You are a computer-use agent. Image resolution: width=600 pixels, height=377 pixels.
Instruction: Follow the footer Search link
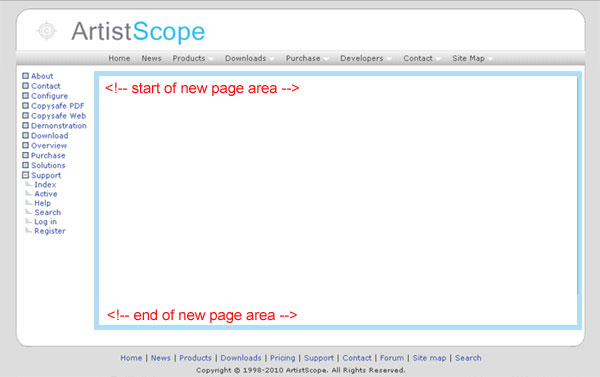click(x=468, y=358)
